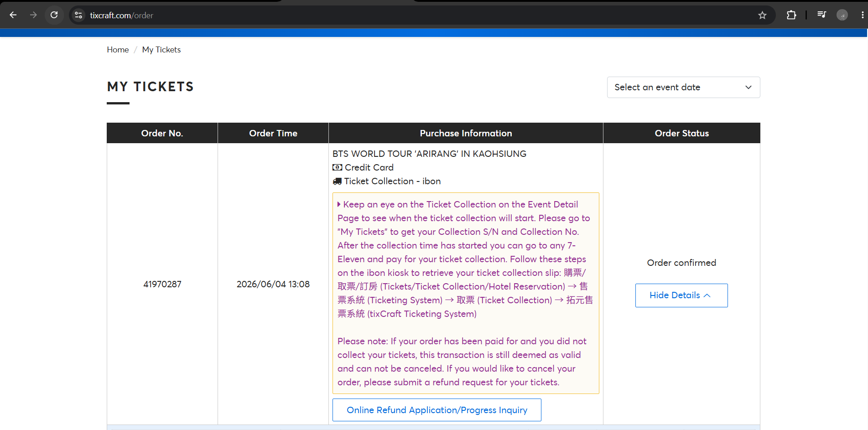Collapse order with Hide Details button
The width and height of the screenshot is (868, 430).
681,295
